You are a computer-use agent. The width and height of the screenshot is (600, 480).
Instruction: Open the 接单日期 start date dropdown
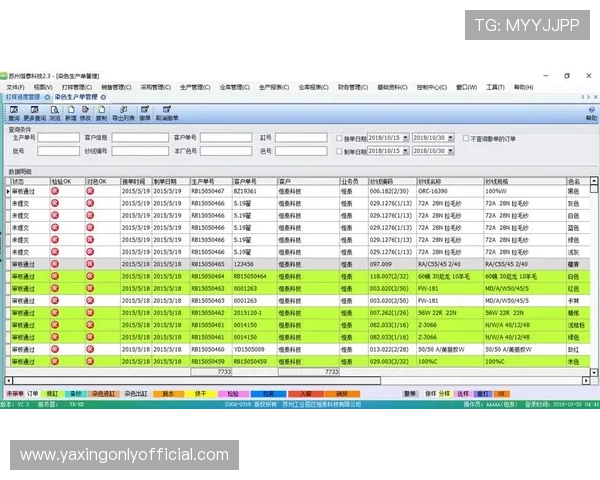[403, 138]
